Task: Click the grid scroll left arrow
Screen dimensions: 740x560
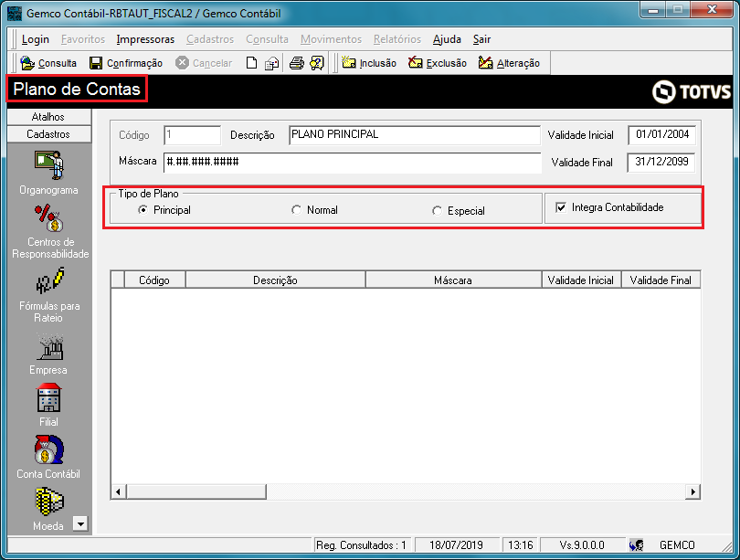Action: (119, 491)
